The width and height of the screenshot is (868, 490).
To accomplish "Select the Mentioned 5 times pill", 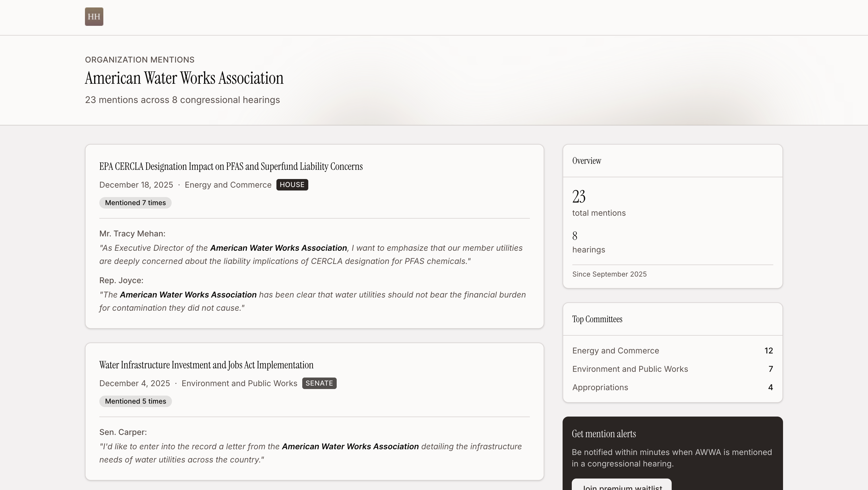I will point(135,401).
